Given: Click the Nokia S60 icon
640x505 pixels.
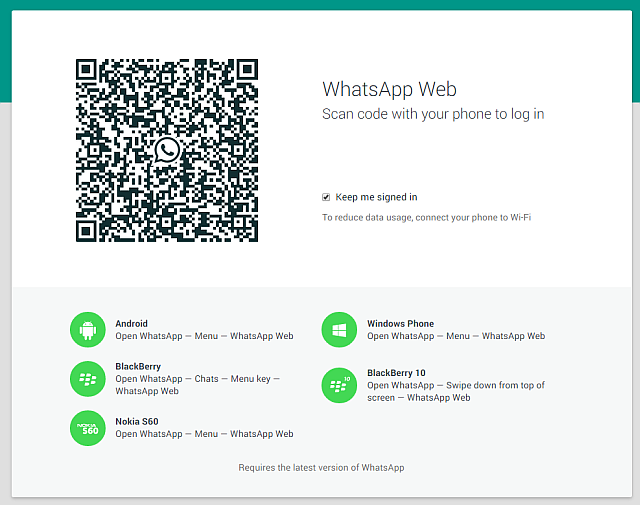Looking at the screenshot, I should 88,428.
